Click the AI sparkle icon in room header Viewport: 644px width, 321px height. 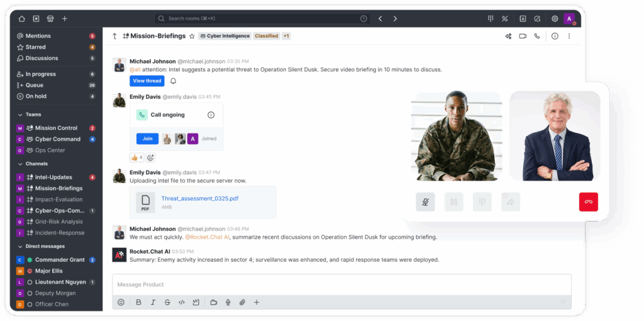(x=508, y=36)
